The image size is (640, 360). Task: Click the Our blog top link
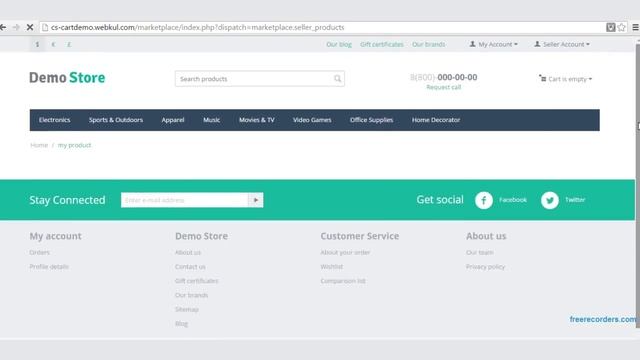click(x=339, y=44)
